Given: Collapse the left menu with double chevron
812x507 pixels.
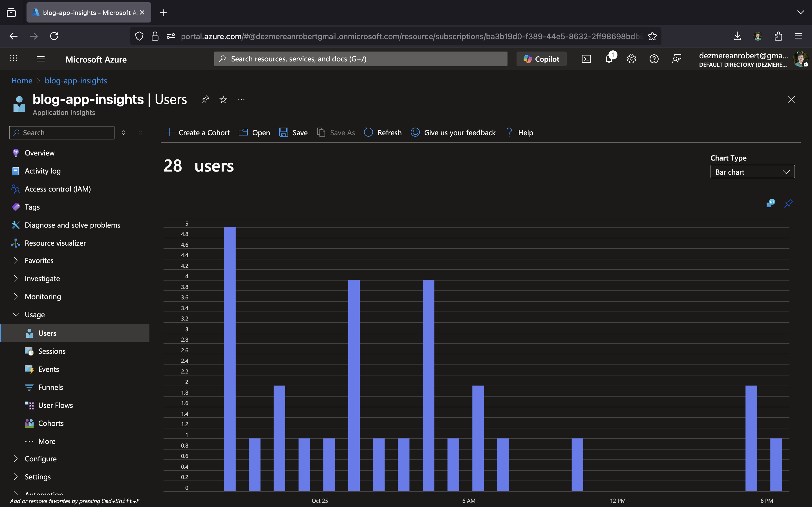Looking at the screenshot, I should tap(141, 132).
